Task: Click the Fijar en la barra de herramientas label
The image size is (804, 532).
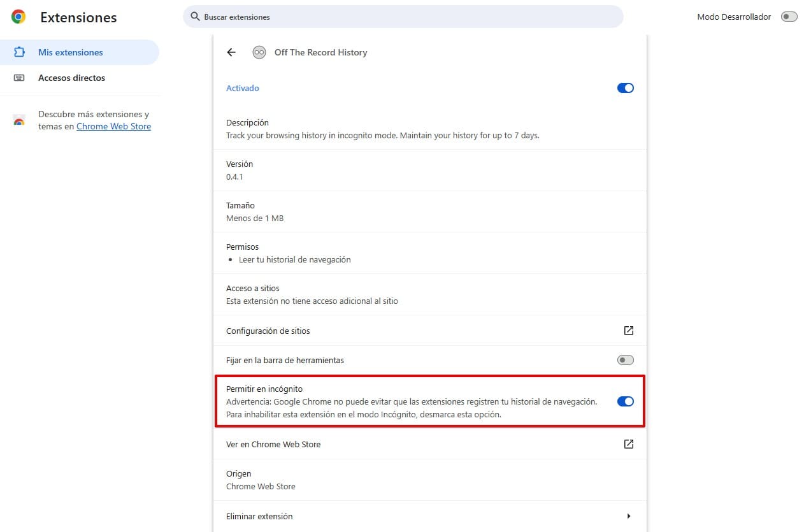Action: [x=285, y=360]
